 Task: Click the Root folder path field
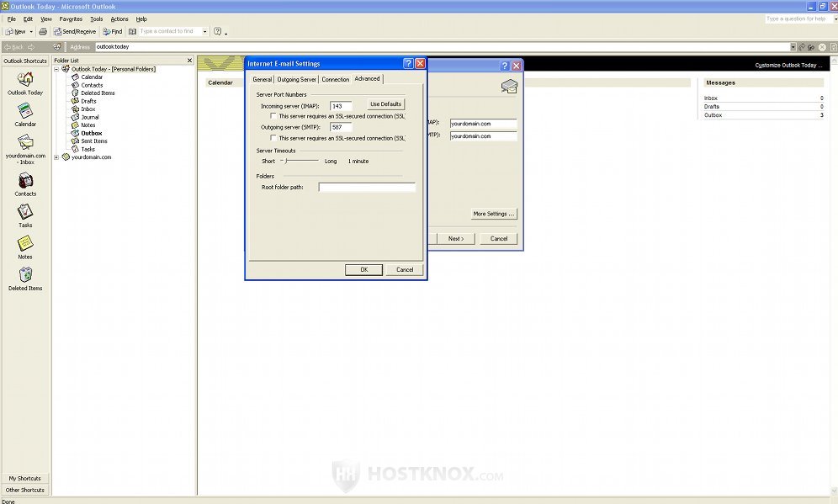367,187
